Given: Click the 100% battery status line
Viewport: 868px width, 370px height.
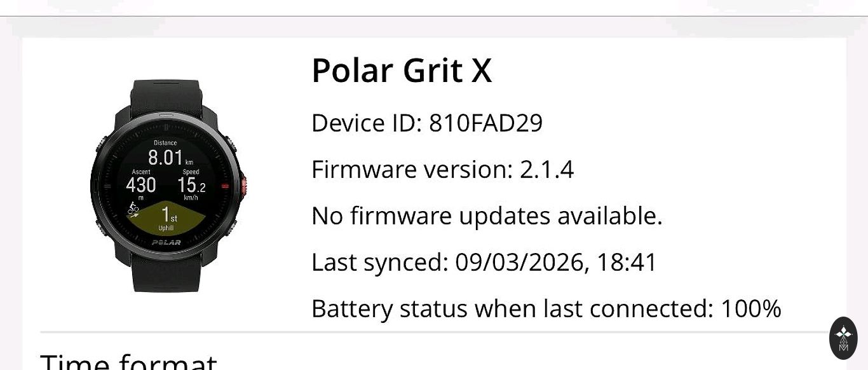Looking at the screenshot, I should [x=546, y=309].
